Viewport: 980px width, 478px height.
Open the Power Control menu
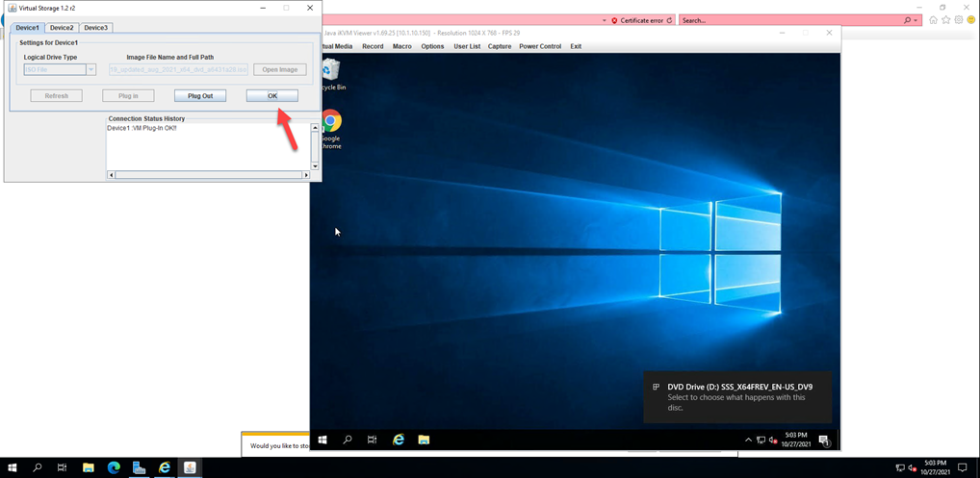coord(539,46)
